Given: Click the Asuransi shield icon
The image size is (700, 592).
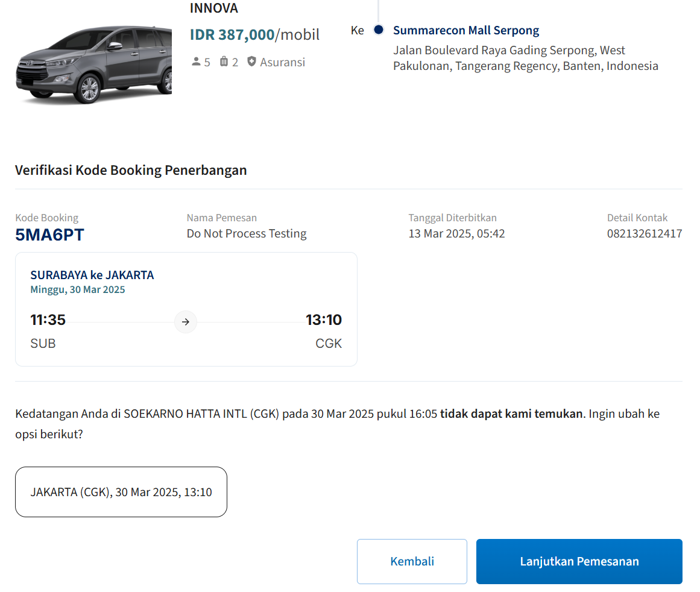Looking at the screenshot, I should coord(252,61).
